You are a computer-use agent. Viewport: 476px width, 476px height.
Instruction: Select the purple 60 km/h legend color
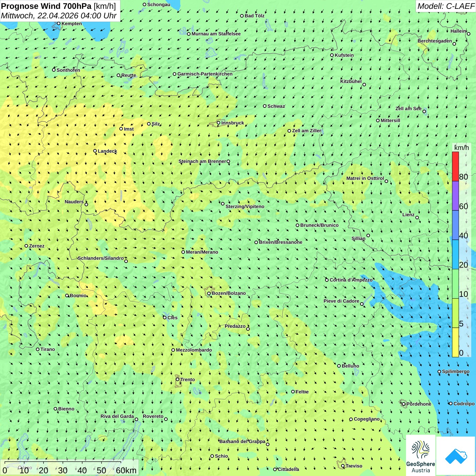455,196
